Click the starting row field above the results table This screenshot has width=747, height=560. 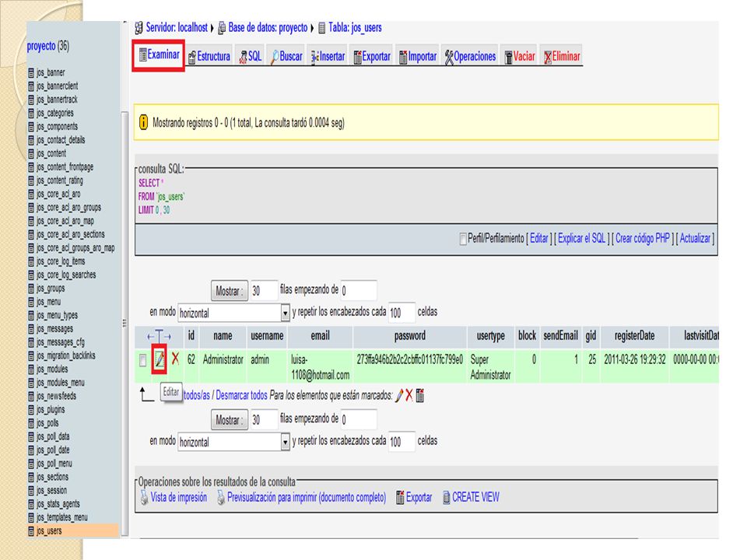(x=359, y=290)
